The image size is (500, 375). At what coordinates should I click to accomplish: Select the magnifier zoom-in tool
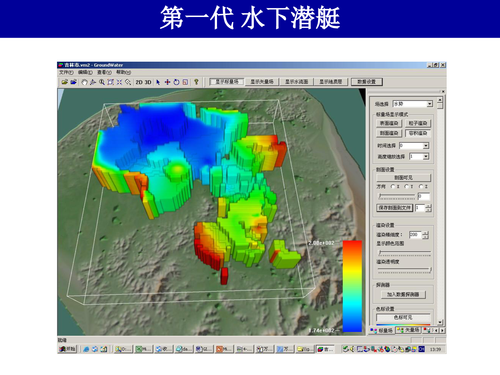[x=102, y=82]
